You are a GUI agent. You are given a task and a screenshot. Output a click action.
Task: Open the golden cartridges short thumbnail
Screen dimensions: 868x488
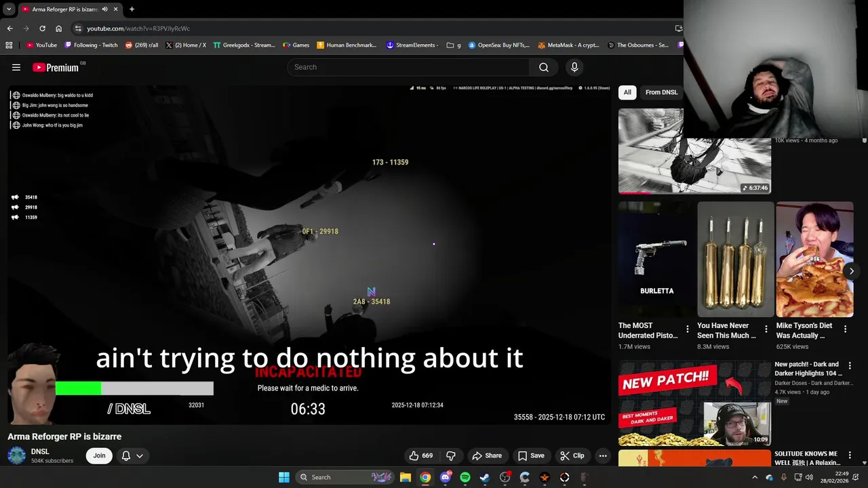(735, 259)
